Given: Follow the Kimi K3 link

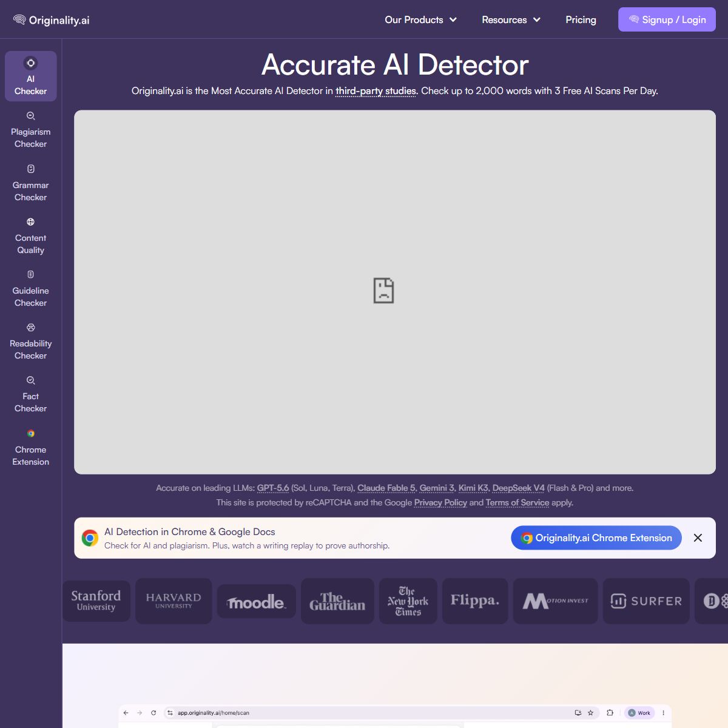Looking at the screenshot, I should (x=473, y=488).
